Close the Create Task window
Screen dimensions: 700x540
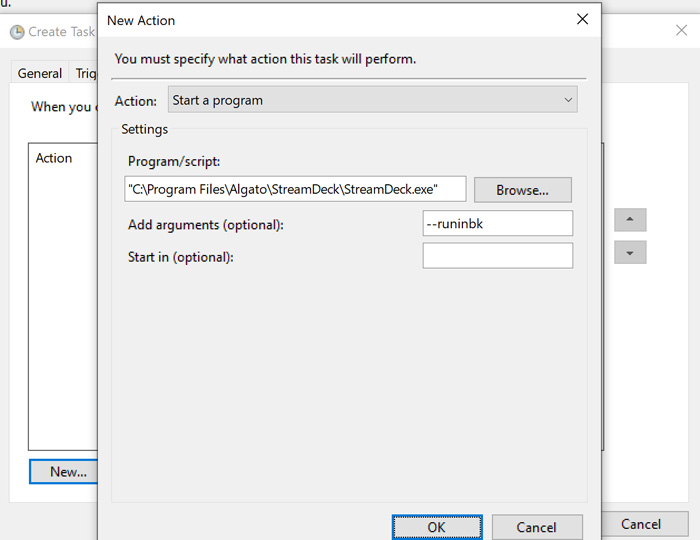(681, 31)
